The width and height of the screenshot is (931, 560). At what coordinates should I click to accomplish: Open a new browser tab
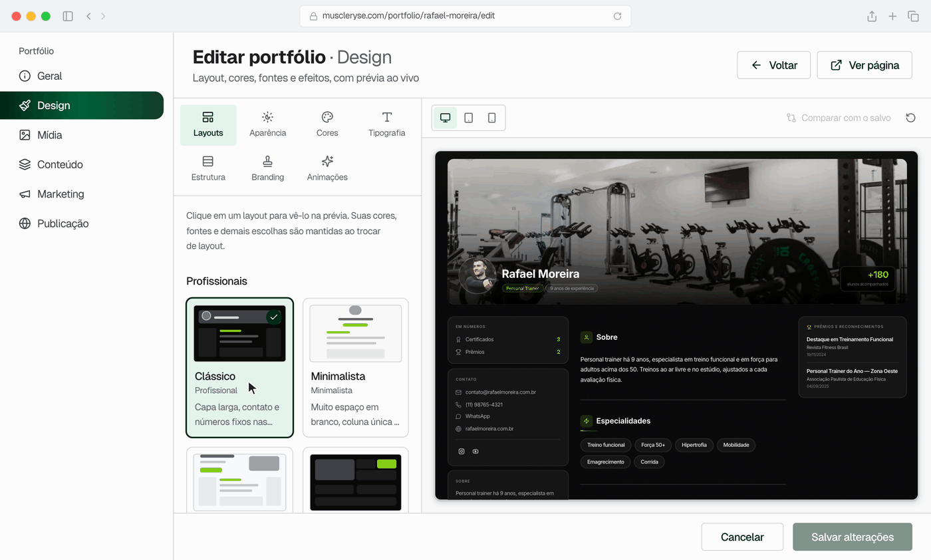click(892, 16)
